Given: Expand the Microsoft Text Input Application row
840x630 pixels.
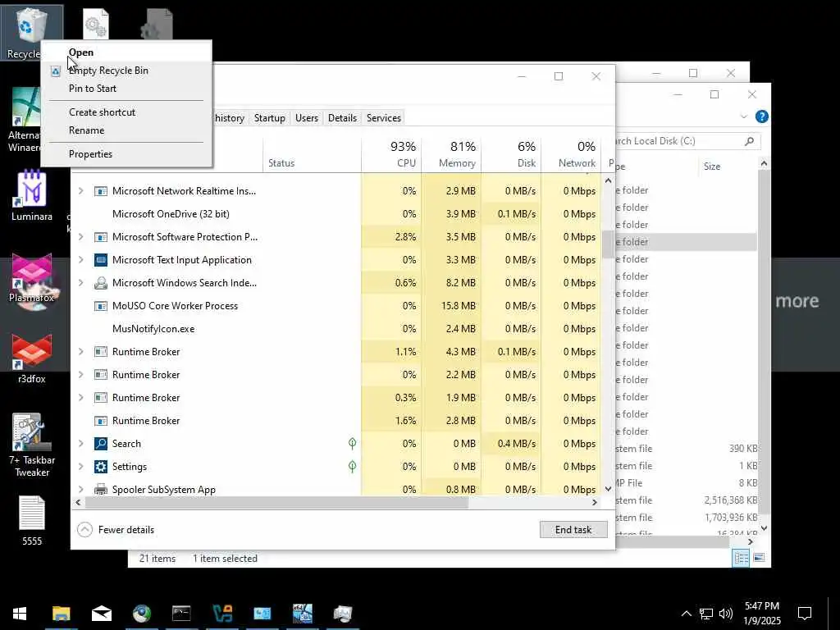Looking at the screenshot, I should pyautogui.click(x=81, y=260).
